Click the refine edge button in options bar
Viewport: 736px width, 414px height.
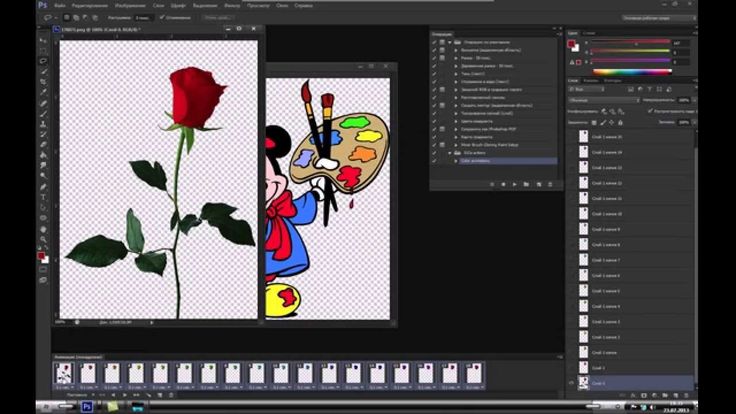click(x=218, y=17)
